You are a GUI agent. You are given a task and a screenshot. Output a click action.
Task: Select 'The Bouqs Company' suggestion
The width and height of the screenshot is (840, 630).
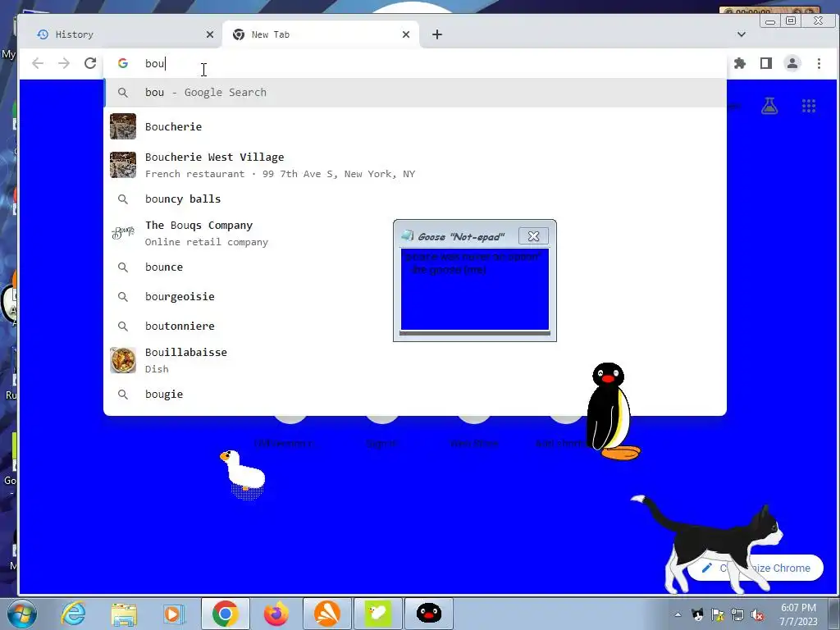click(x=414, y=233)
